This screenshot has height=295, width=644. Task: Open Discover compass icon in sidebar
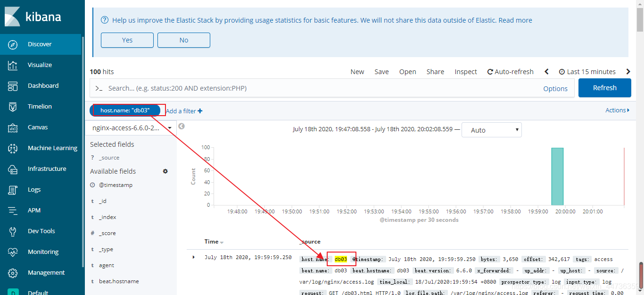[x=13, y=44]
